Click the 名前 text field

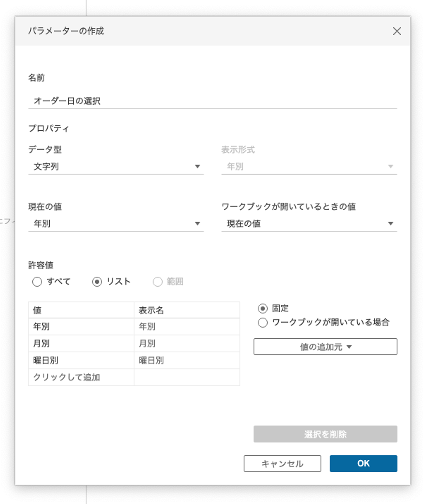[212, 101]
